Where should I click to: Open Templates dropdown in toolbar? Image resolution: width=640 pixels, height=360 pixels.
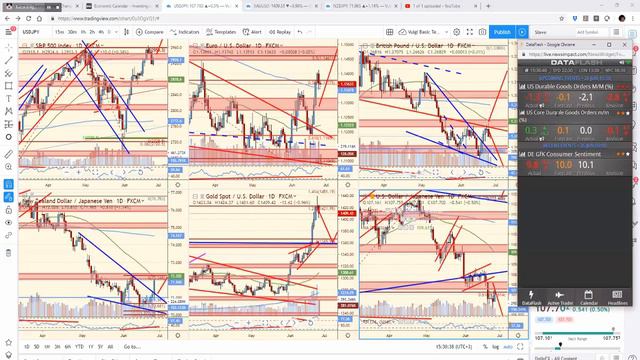[221, 32]
